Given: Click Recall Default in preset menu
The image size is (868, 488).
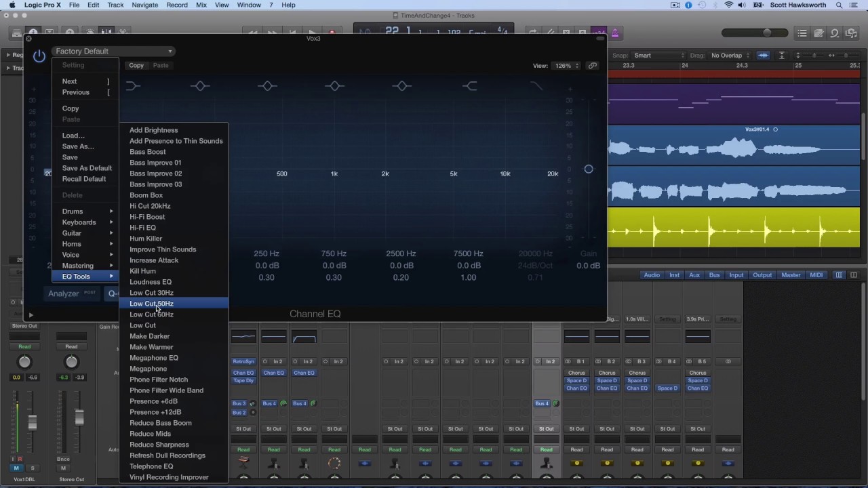Looking at the screenshot, I should click(85, 179).
